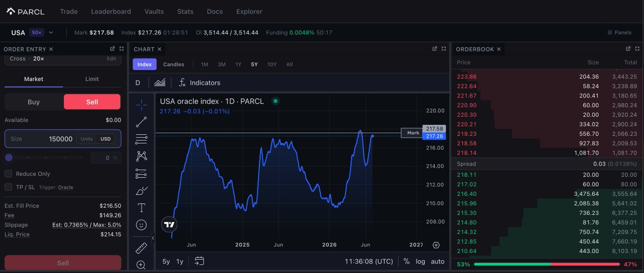
Task: Open the horizontal lines and Fibonacci tools
Action: 141,139
